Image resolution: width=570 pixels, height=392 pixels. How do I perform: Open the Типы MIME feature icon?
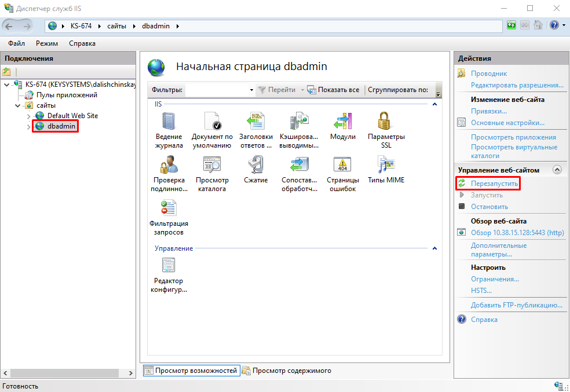(x=386, y=166)
